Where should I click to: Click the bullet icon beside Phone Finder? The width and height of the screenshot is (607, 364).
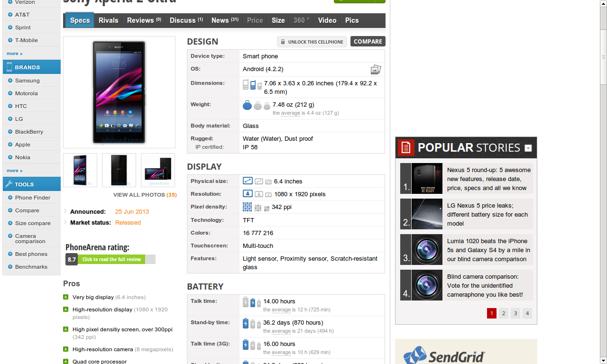(10, 198)
